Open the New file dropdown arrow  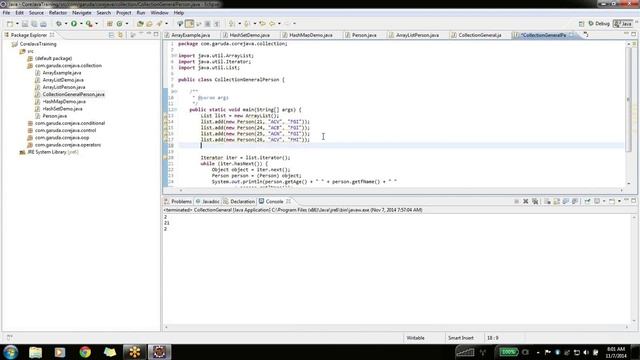tap(17, 24)
